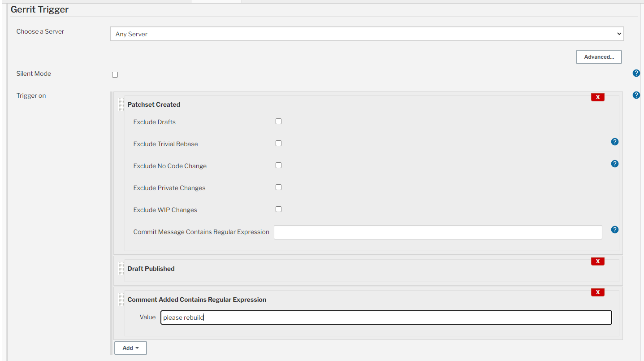Enable the Silent Mode checkbox
Viewport: 644px width, 361px height.
coord(115,75)
